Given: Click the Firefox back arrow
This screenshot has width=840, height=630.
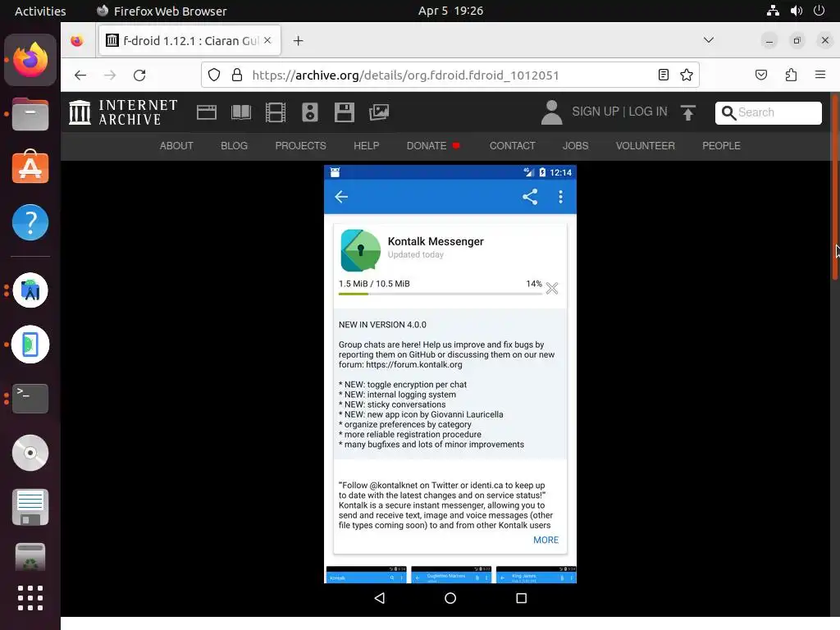Looking at the screenshot, I should (x=80, y=75).
